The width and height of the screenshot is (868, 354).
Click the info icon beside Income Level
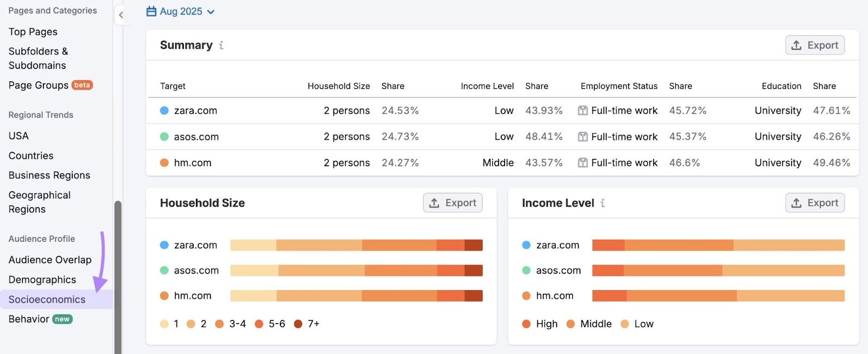[x=603, y=203]
